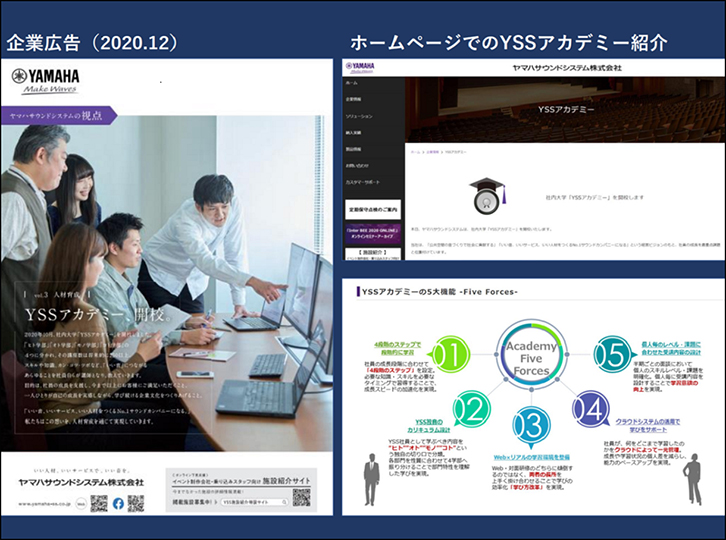Screen dimensions: 726x540
Task: Click the vol.3 人材育成 label on the ad
Action: pos(56,295)
